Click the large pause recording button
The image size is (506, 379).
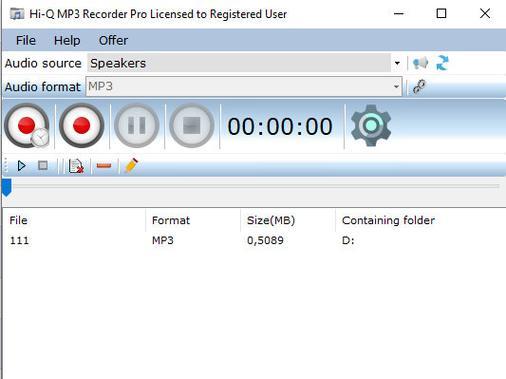point(137,126)
